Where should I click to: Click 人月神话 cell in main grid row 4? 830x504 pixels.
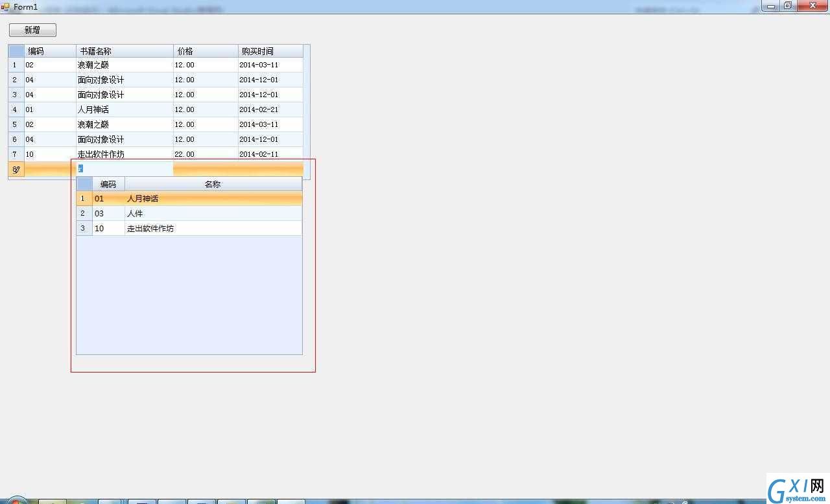tap(124, 109)
